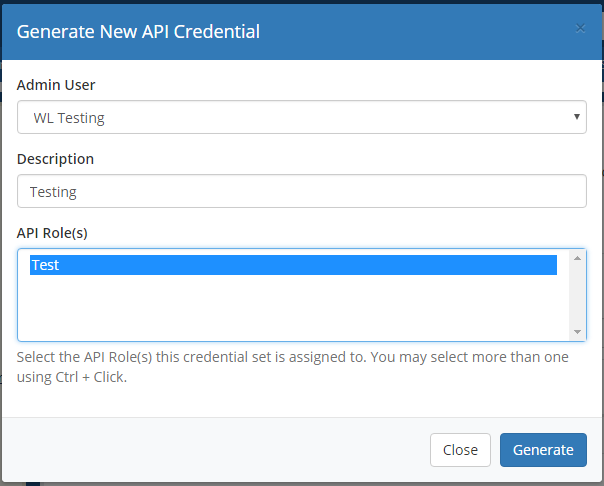604x486 pixels.
Task: Open the Admin User dropdown arrow
Action: tap(577, 117)
